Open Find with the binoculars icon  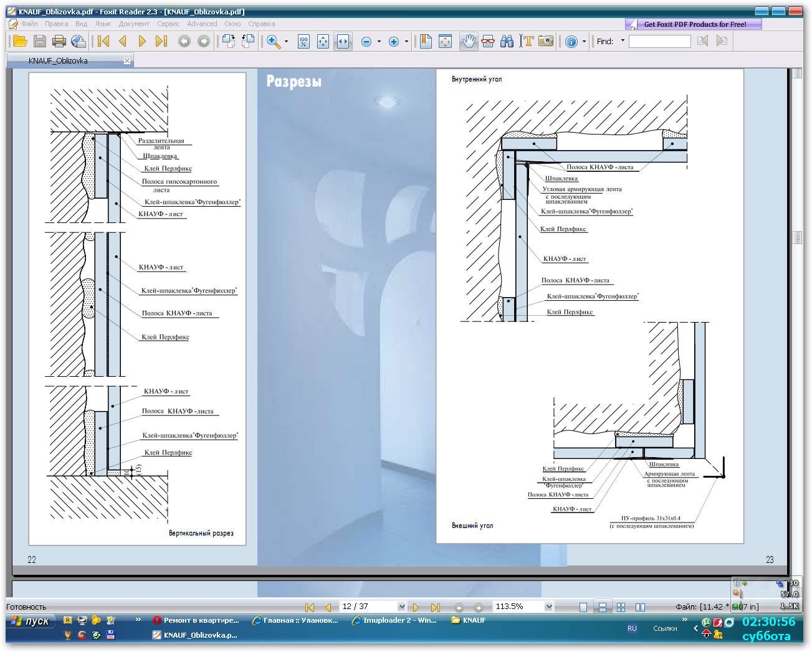pos(507,41)
